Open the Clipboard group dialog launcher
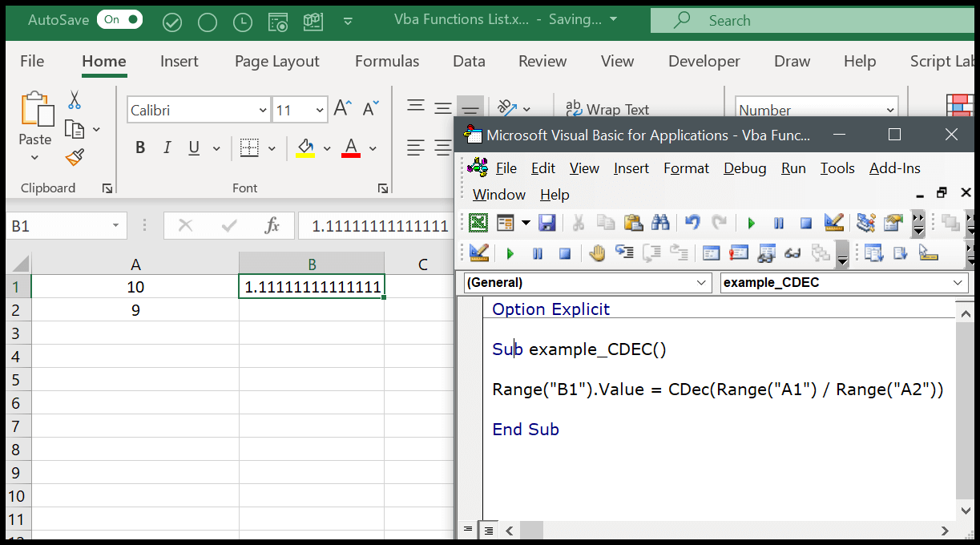Screen dimensions: 980x545 (x=107, y=188)
